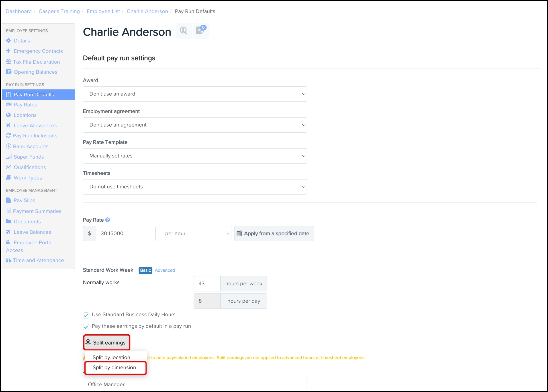Screen dimensions: 548x392
Task: Uncheck Use Standard Business Daily Hours
Action: 86,315
